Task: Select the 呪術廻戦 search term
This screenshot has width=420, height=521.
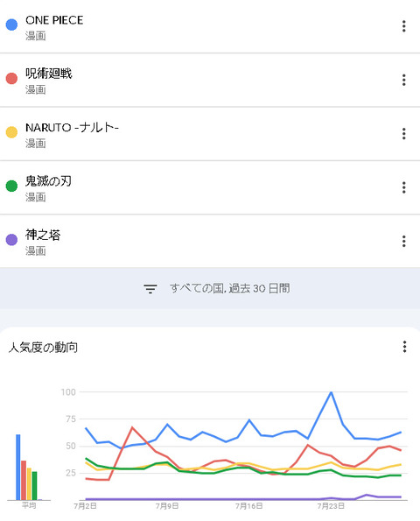Action: (x=49, y=74)
